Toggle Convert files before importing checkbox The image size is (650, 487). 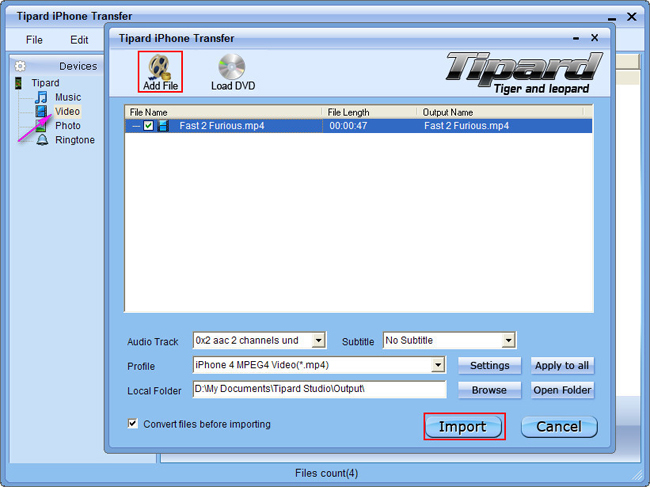133,423
